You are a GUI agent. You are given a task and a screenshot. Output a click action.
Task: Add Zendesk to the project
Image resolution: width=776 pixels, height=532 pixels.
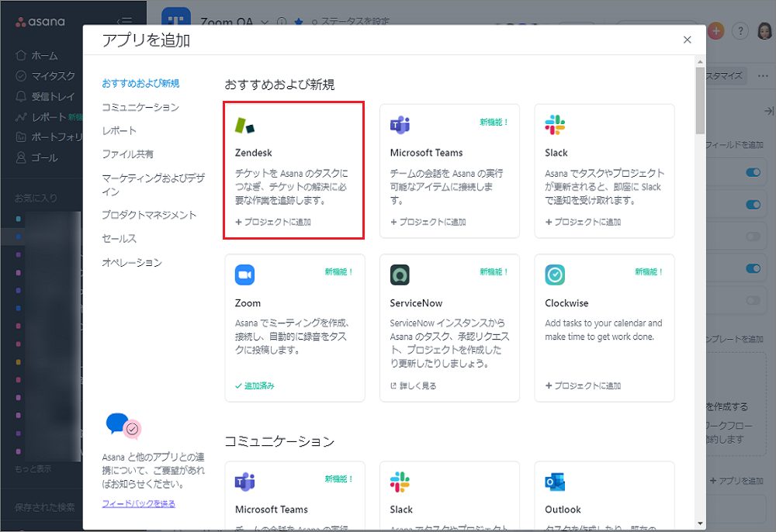pyautogui.click(x=272, y=222)
